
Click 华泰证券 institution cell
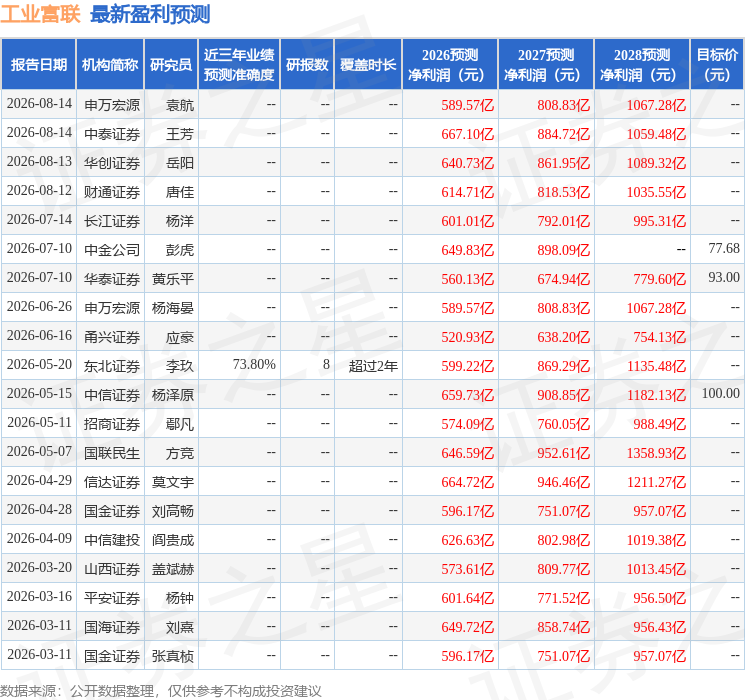pyautogui.click(x=112, y=279)
